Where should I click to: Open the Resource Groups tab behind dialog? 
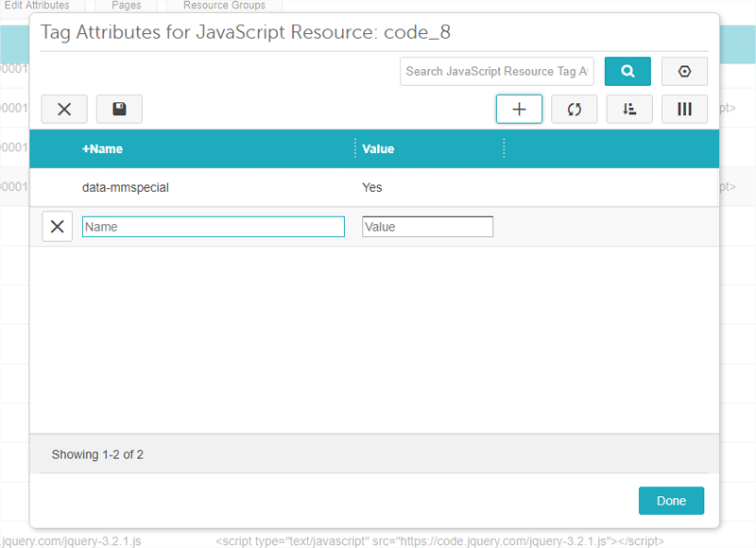pos(224,6)
